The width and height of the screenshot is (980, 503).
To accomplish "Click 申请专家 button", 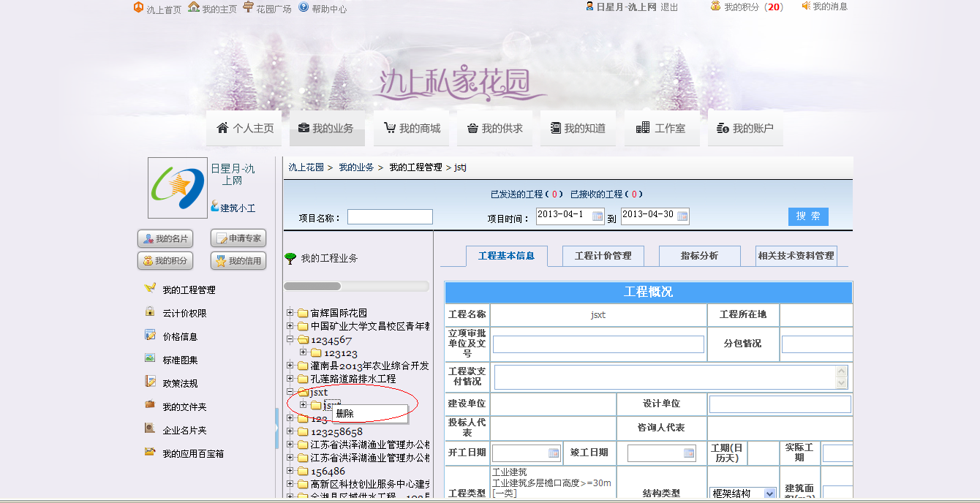I will [x=238, y=239].
